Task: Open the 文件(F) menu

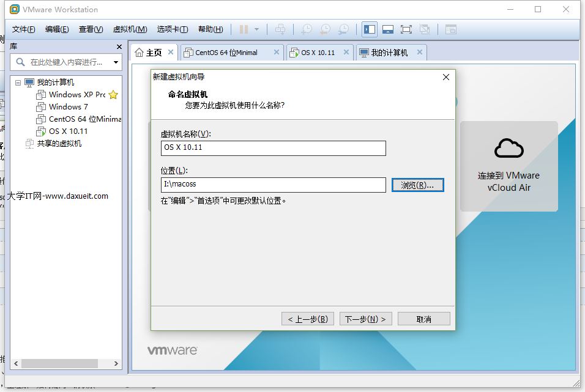Action: click(x=23, y=29)
